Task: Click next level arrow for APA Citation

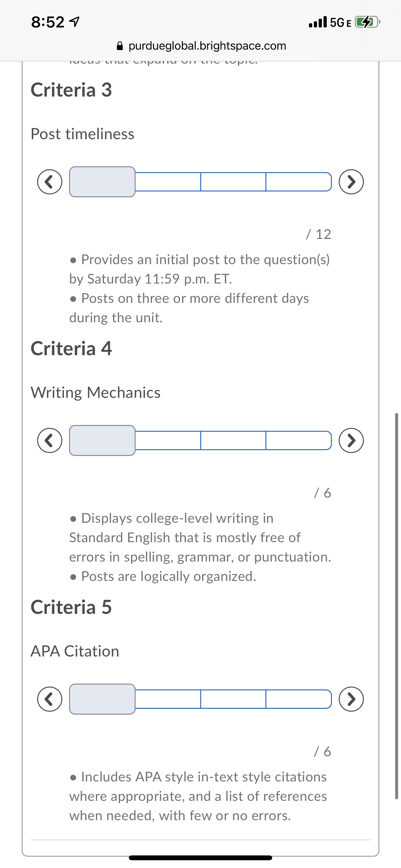Action: (351, 699)
